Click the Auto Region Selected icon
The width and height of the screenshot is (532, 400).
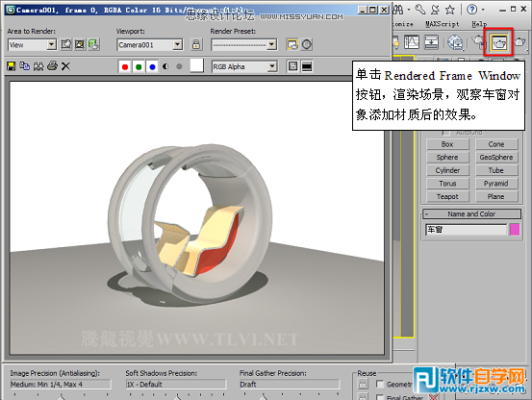(x=80, y=44)
